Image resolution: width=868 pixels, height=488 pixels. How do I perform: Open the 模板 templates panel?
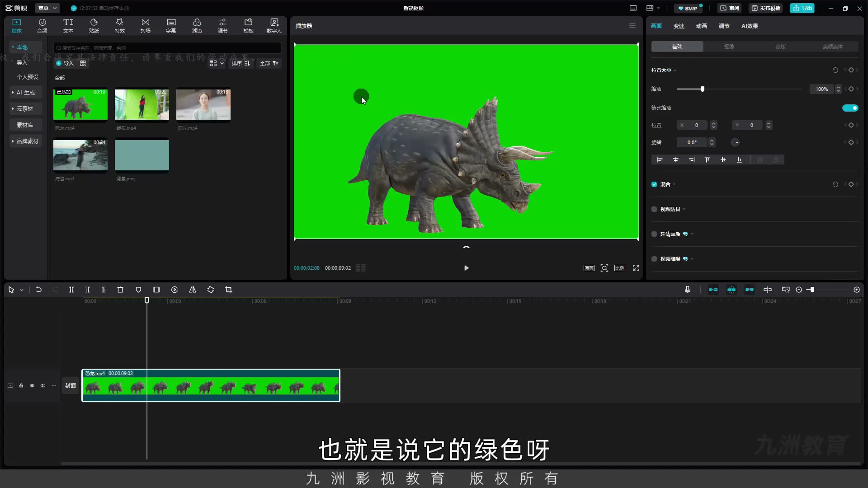(248, 26)
